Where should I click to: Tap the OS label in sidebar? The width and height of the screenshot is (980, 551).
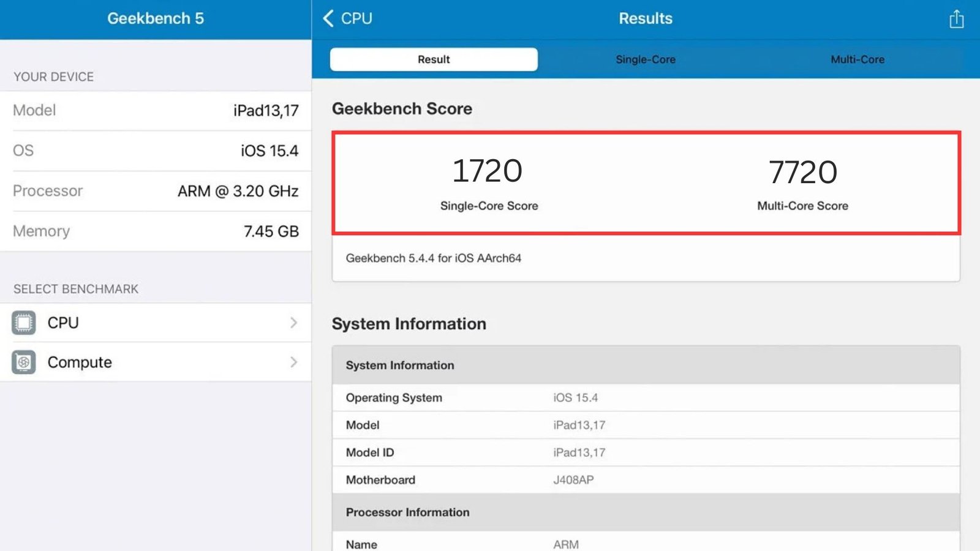[x=23, y=151]
